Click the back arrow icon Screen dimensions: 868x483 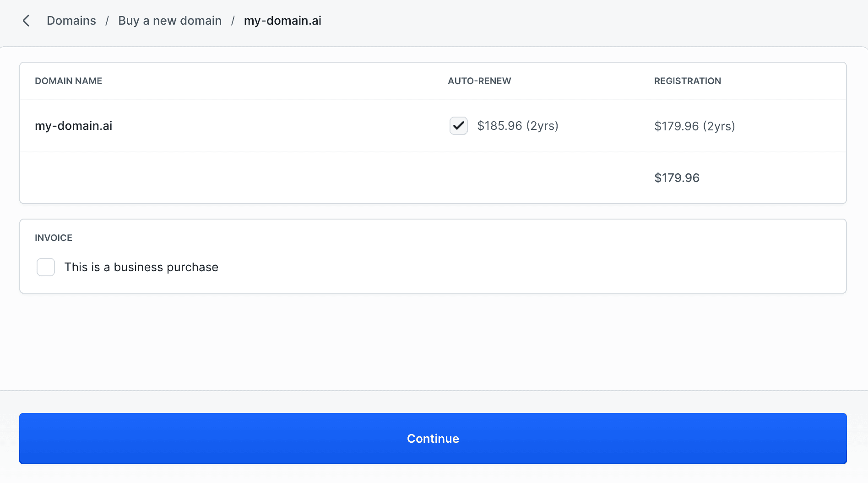26,21
